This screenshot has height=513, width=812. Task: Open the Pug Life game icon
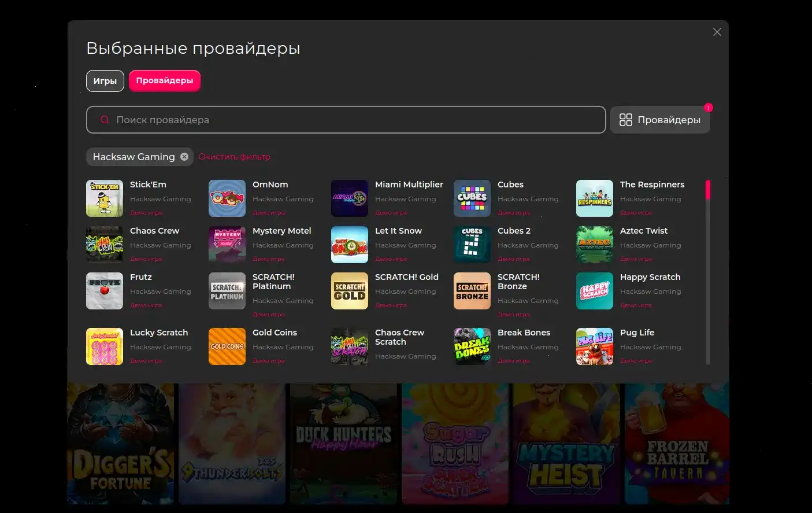[594, 346]
